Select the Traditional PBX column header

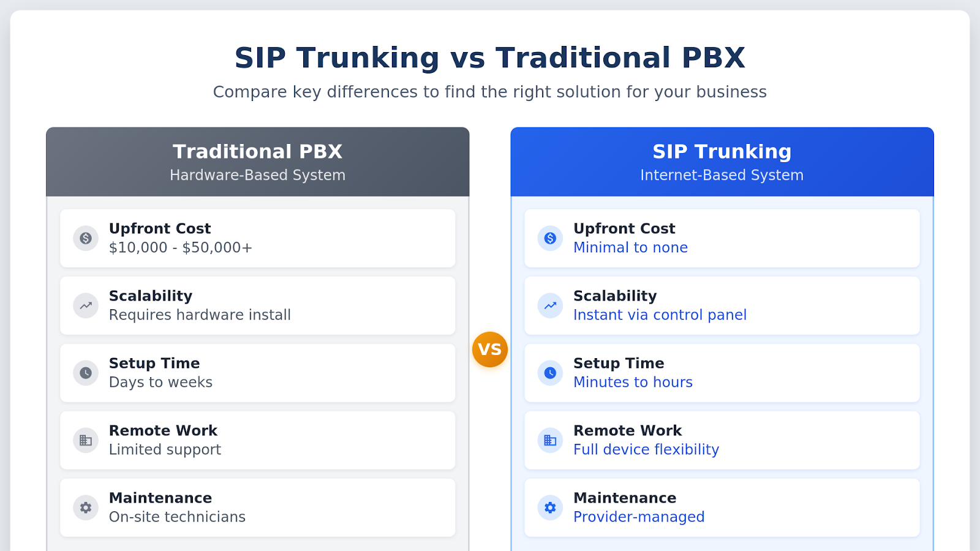[257, 162]
